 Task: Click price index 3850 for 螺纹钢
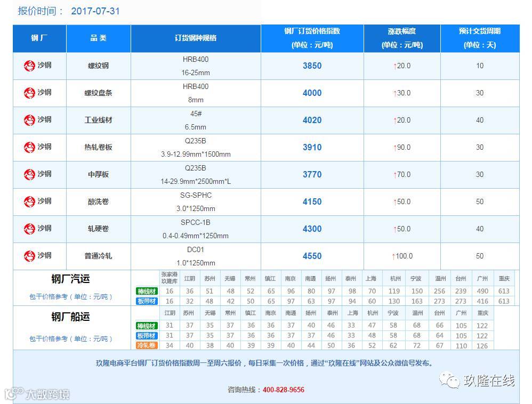click(x=312, y=66)
